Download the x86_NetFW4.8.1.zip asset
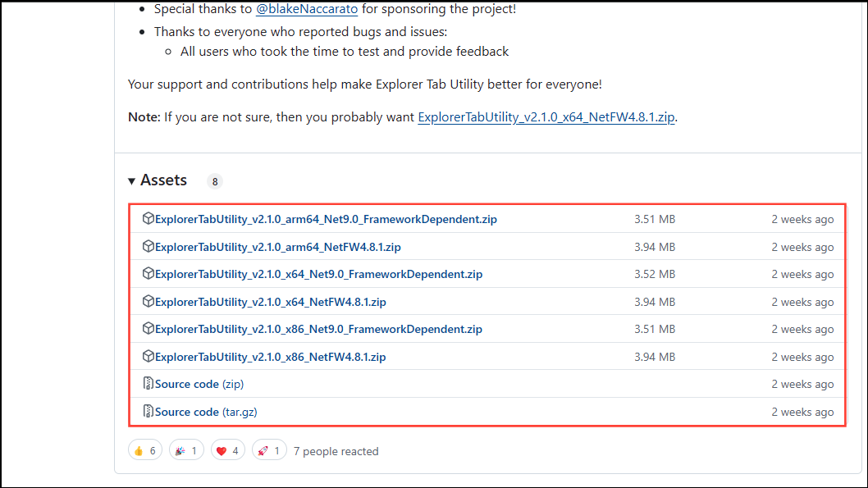Image resolution: width=868 pixels, height=488 pixels. coord(271,356)
